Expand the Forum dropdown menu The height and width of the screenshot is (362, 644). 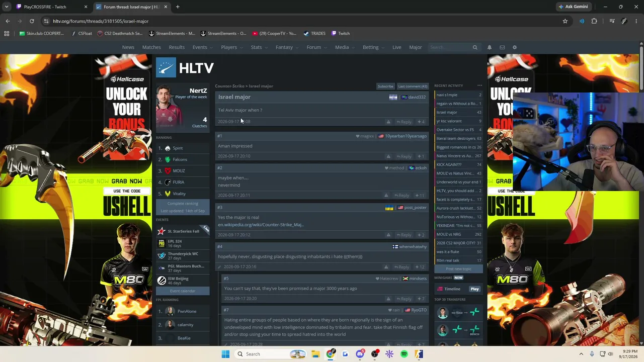[x=316, y=47]
